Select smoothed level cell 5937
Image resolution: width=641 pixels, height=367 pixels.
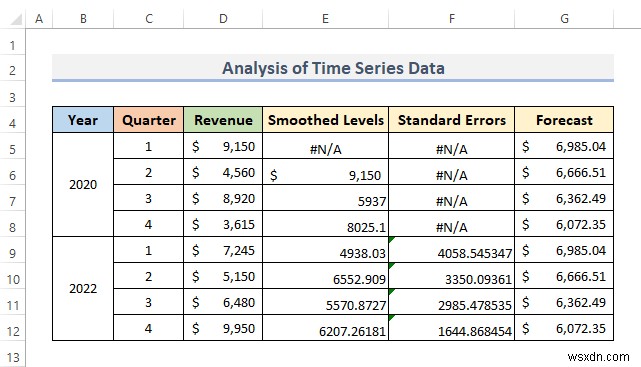click(325, 198)
